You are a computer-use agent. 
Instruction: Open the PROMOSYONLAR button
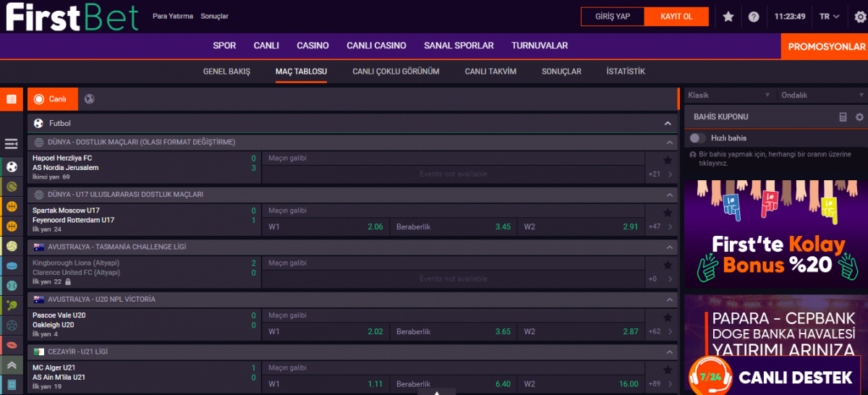pyautogui.click(x=825, y=46)
